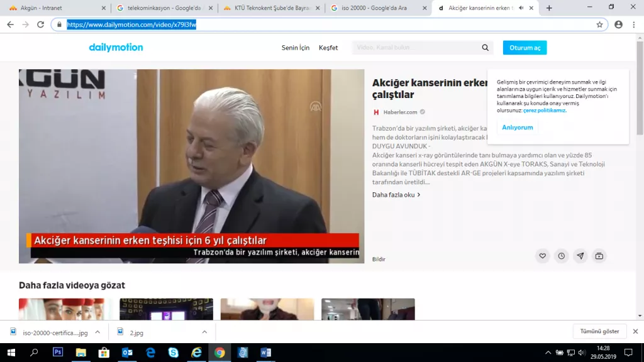Expand options for the 2.jpg download

(x=204, y=332)
